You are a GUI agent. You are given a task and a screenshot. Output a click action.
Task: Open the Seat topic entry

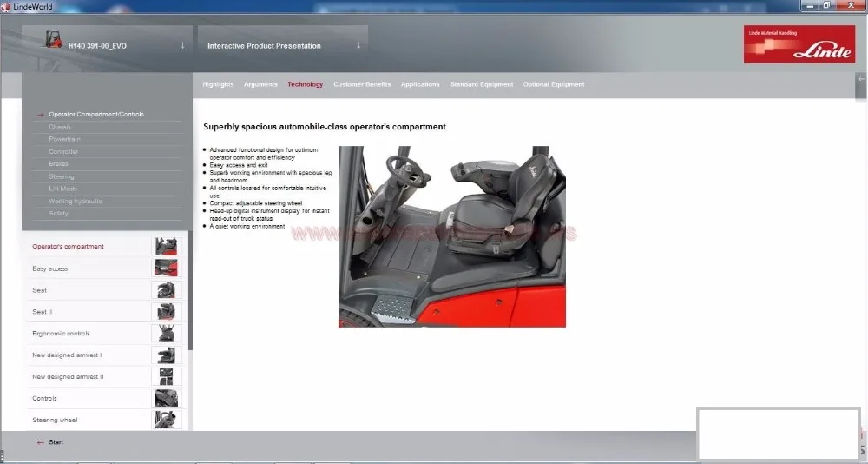[105, 290]
